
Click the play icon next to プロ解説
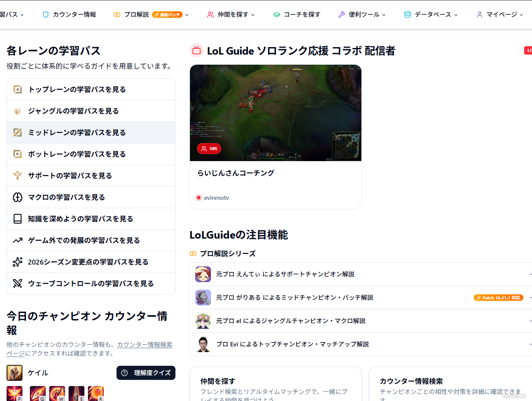(x=117, y=15)
